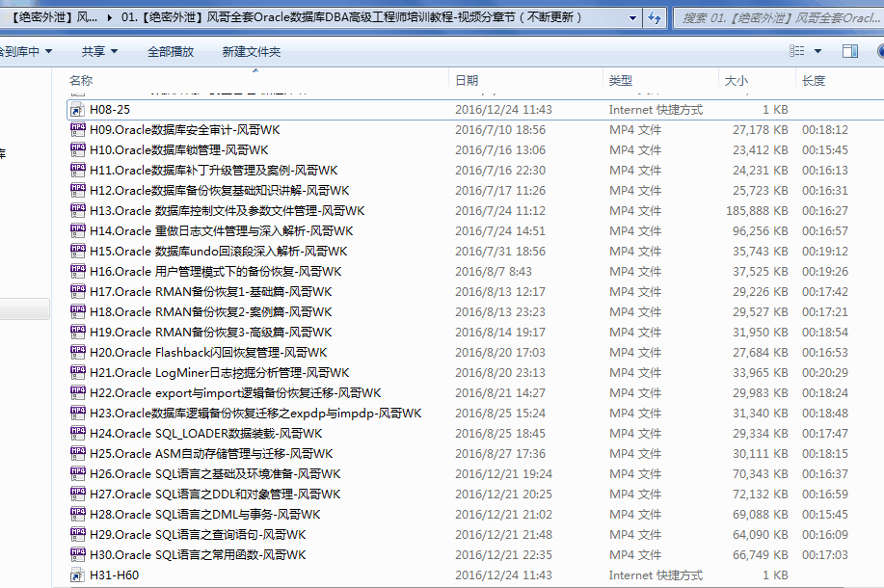Click the MP4 icon of H21.Oracle LogMiner file
This screenshot has height=588, width=884.
click(77, 373)
